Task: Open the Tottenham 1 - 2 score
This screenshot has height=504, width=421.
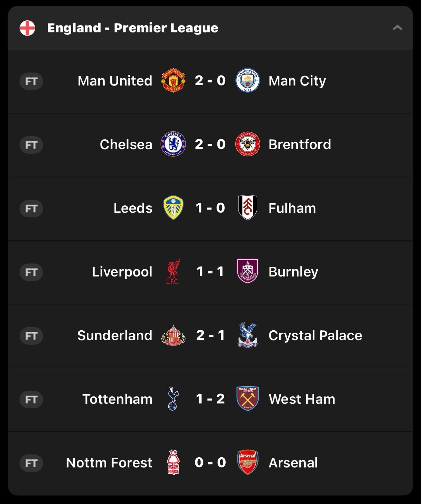Action: tap(210, 399)
